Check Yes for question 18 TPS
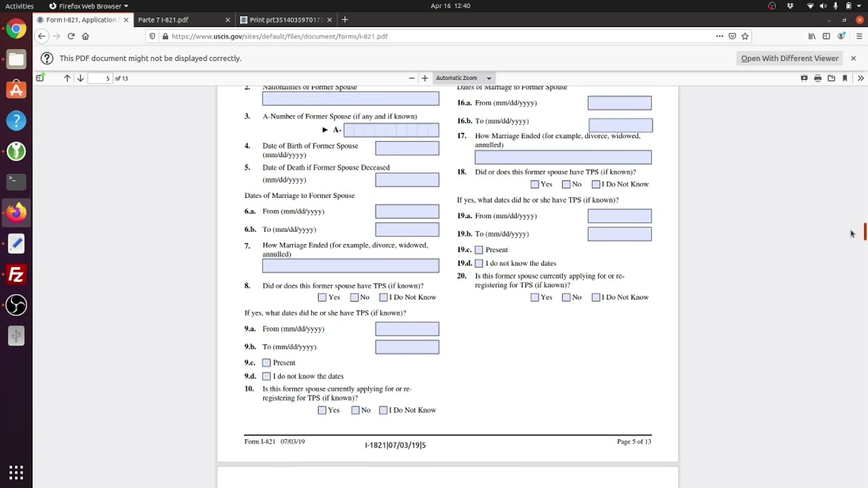Screen dimensions: 868x488 535,184
